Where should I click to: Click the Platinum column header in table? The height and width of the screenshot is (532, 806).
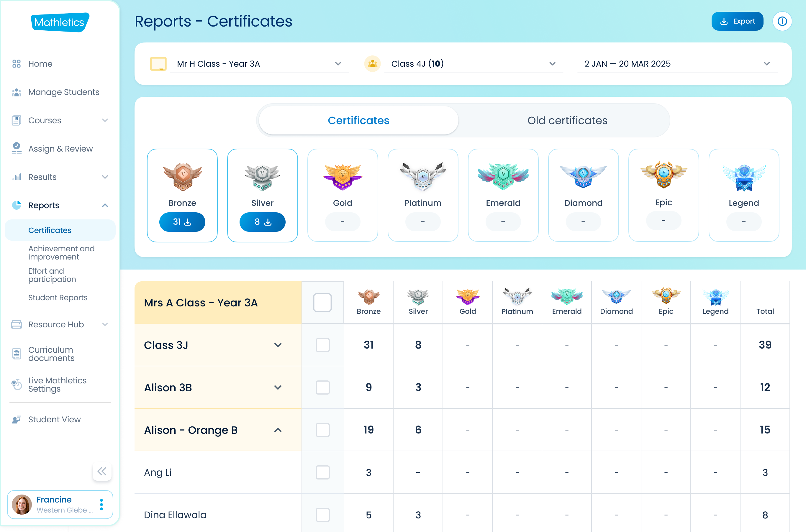click(517, 302)
